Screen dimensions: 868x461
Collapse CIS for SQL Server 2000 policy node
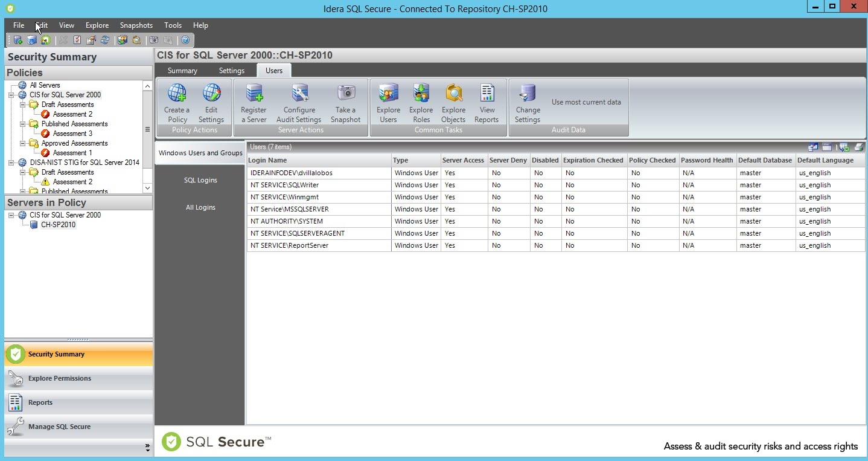click(11, 95)
